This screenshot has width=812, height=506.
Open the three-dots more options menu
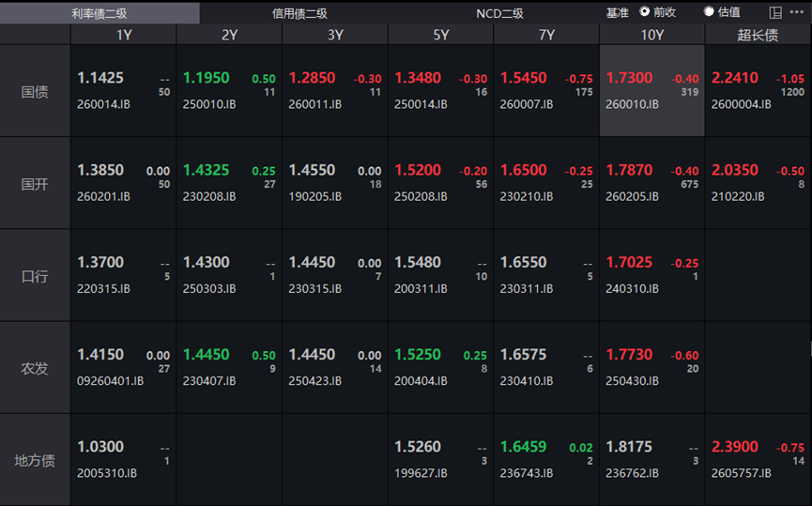796,12
